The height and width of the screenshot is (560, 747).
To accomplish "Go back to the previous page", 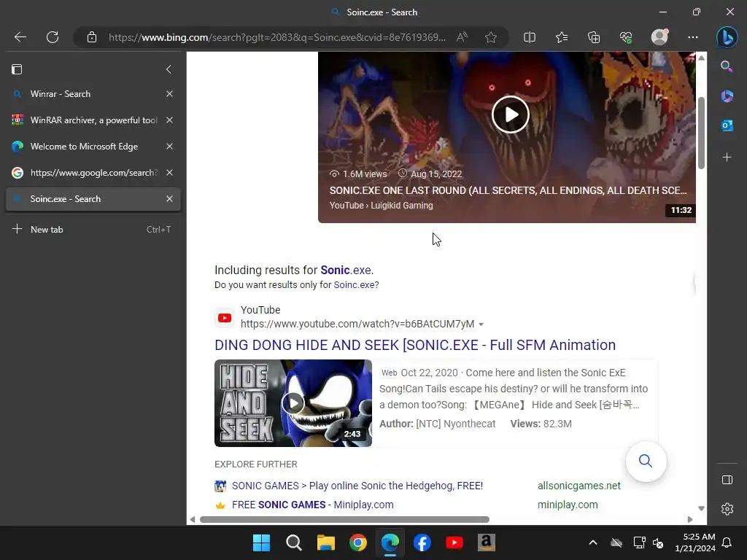I will (x=20, y=37).
